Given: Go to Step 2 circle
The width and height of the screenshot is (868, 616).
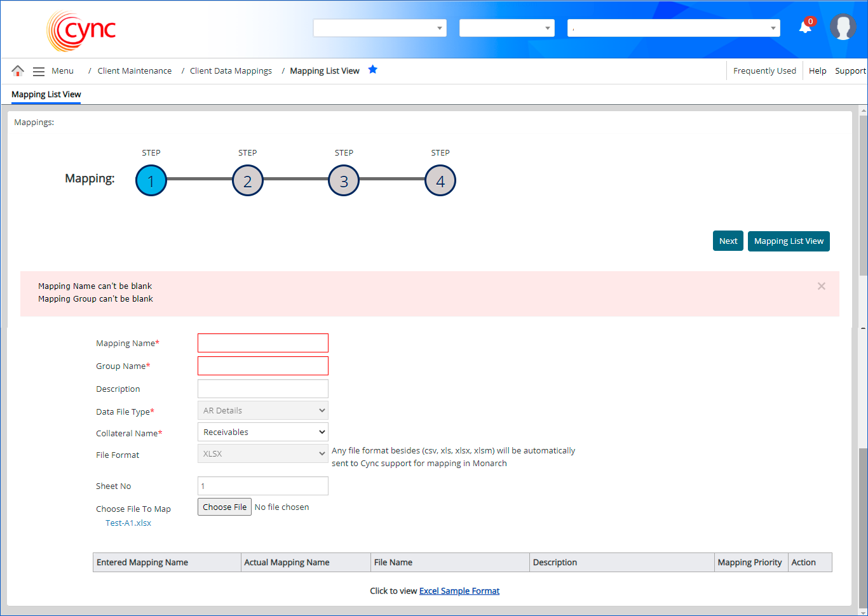Looking at the screenshot, I should pos(248,181).
